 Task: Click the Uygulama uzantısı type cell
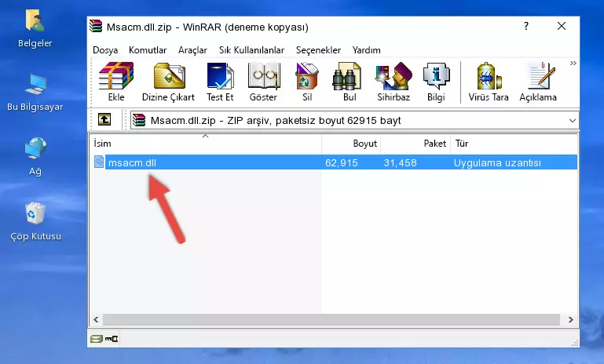(497, 162)
